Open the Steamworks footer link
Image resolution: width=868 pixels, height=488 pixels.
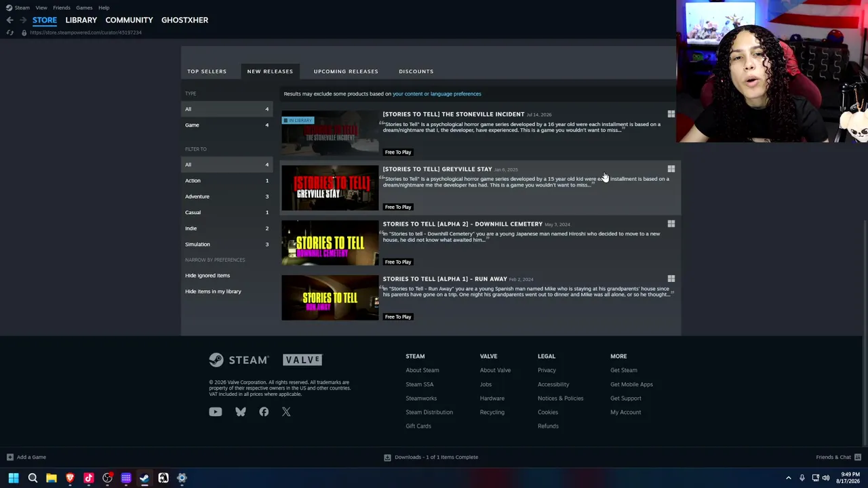(x=421, y=399)
